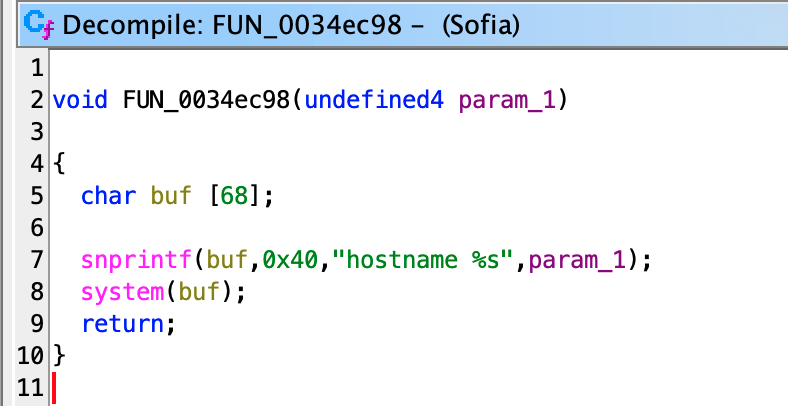This screenshot has width=788, height=406.
Task: Click the snprintf function call
Action: point(139,260)
